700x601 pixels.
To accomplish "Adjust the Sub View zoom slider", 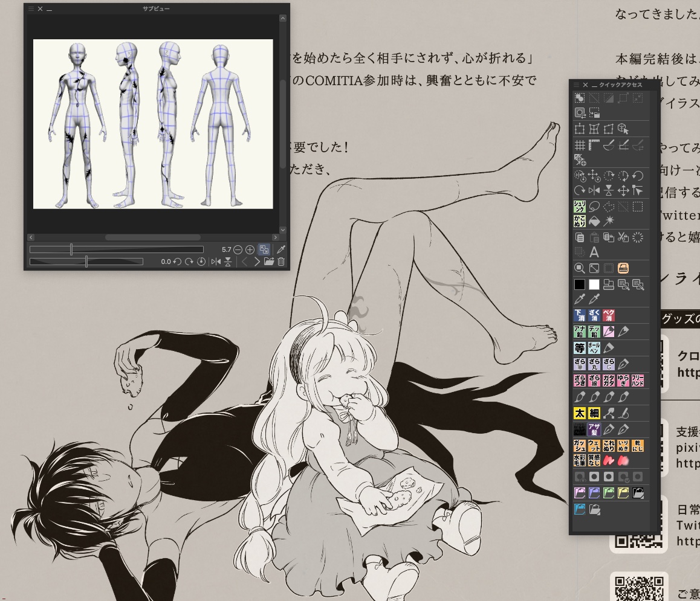I will [117, 250].
